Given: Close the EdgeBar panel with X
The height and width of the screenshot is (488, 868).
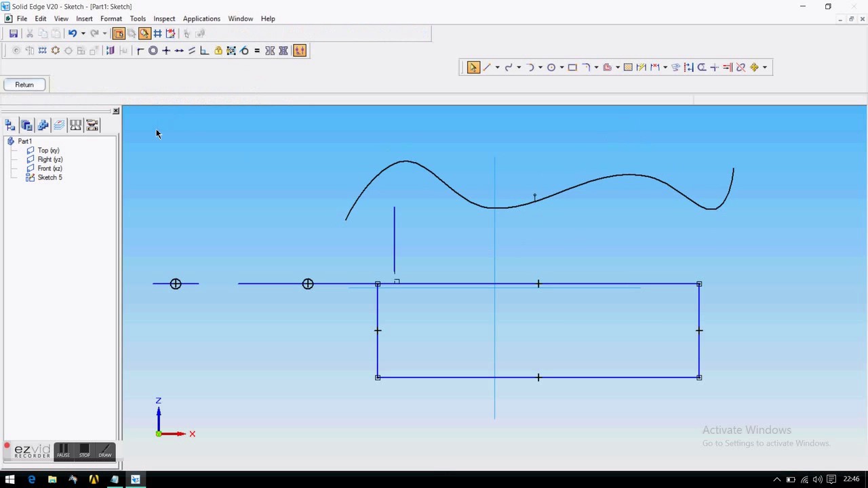Looking at the screenshot, I should (x=116, y=110).
